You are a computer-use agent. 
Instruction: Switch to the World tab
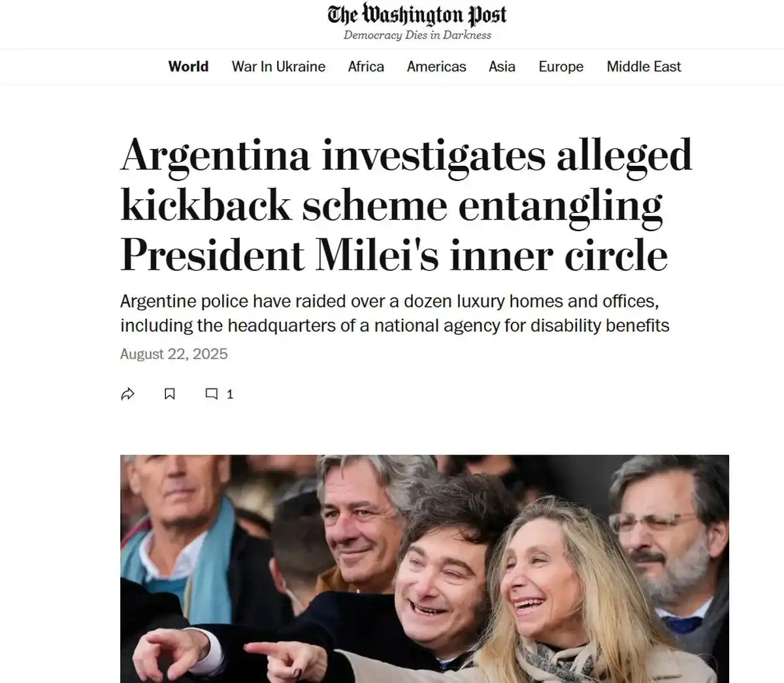pos(188,67)
